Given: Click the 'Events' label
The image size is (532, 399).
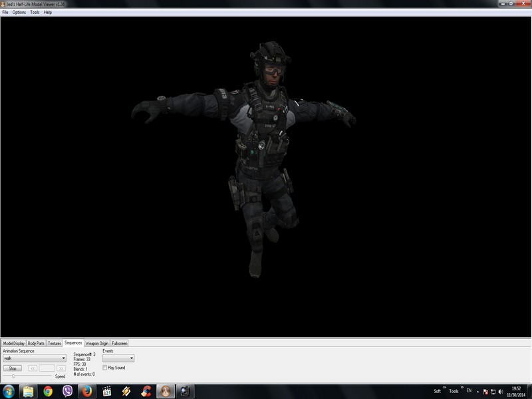Looking at the screenshot, I should (x=108, y=351).
